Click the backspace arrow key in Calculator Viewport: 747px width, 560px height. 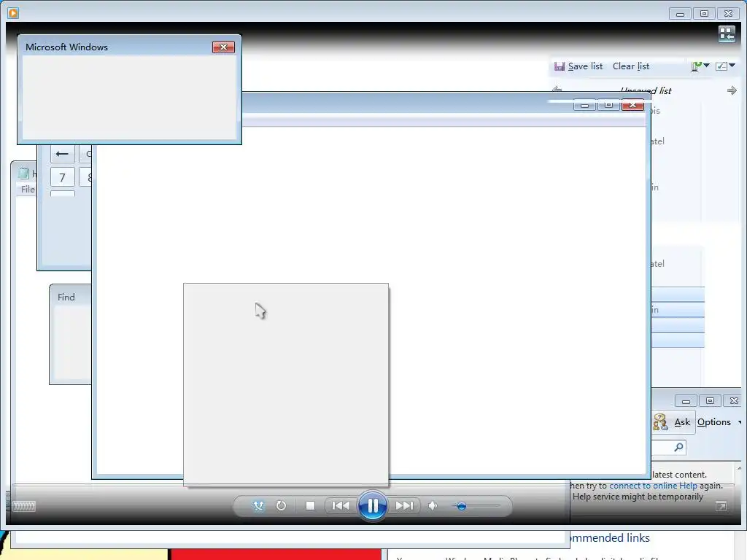pyautogui.click(x=62, y=154)
